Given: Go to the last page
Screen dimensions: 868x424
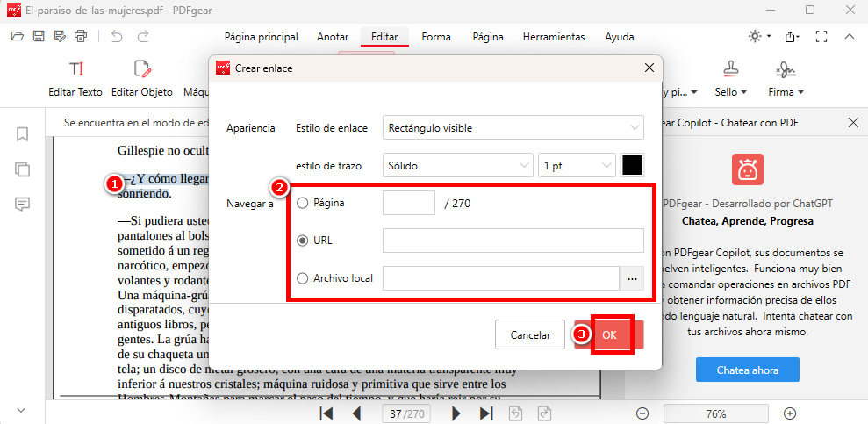Looking at the screenshot, I should tap(486, 413).
